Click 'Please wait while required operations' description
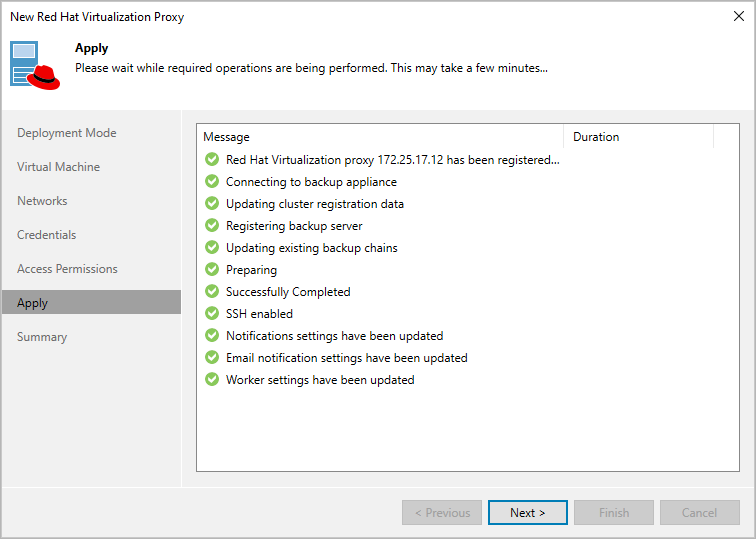This screenshot has height=539, width=756. (311, 68)
